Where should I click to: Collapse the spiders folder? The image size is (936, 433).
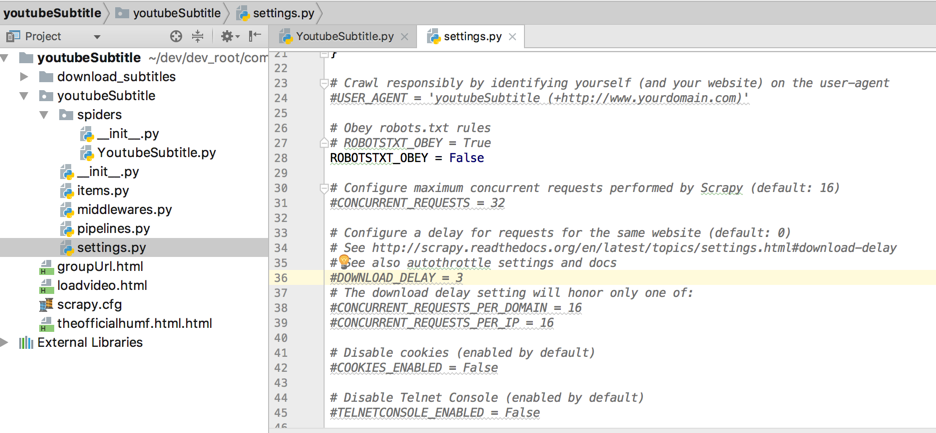coord(44,115)
